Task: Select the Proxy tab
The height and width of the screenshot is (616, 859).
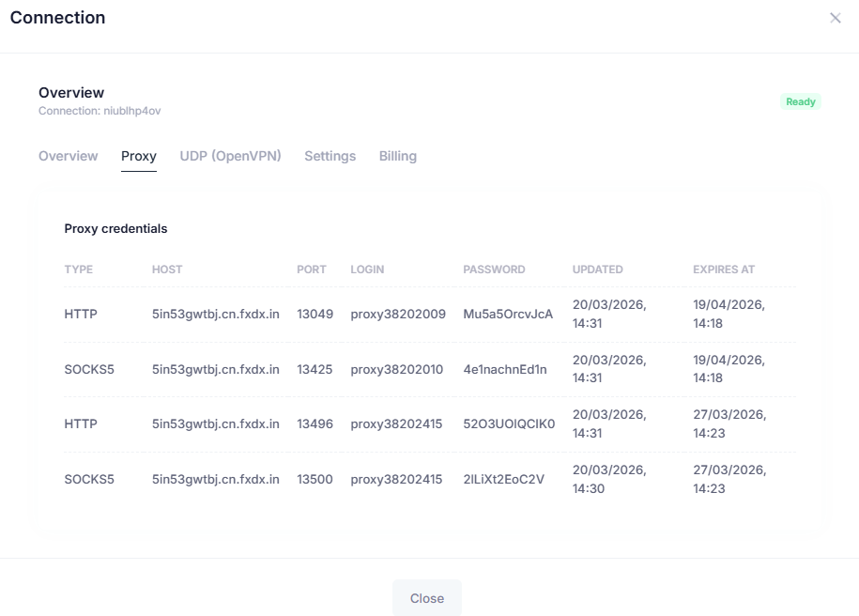Action: click(139, 156)
